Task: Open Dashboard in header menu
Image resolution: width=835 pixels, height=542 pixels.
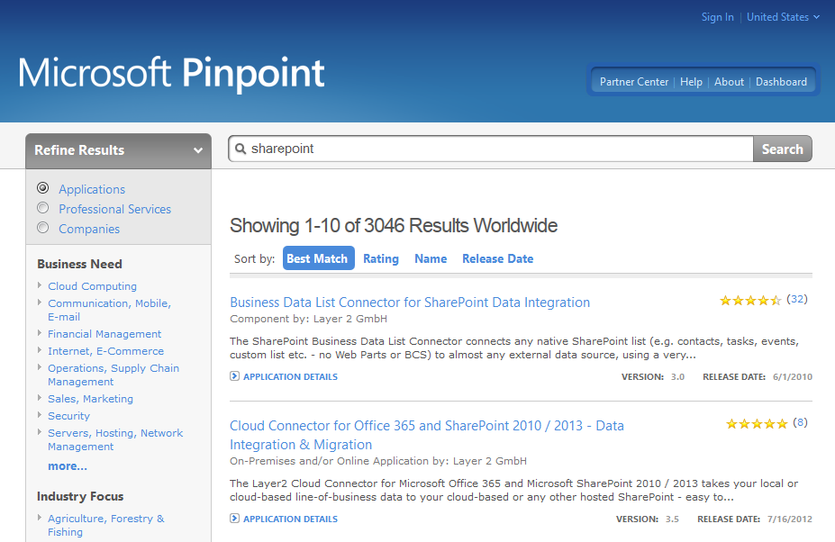Action: [781, 82]
